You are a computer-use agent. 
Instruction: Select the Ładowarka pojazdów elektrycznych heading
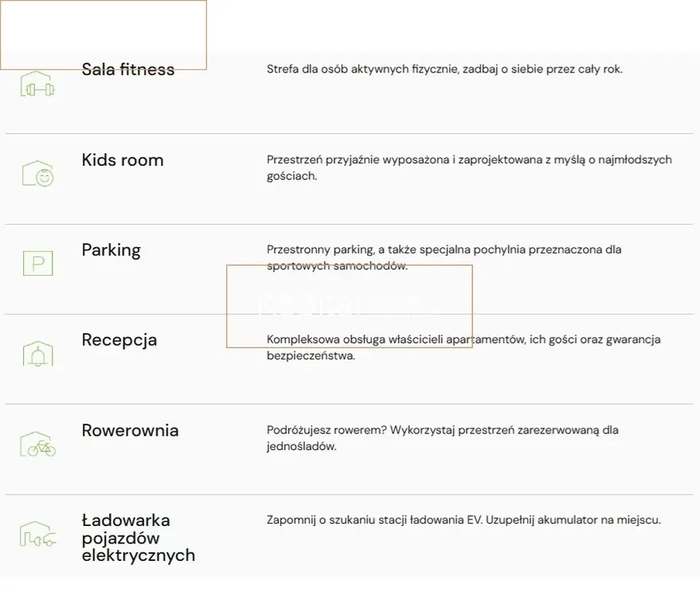coord(138,538)
